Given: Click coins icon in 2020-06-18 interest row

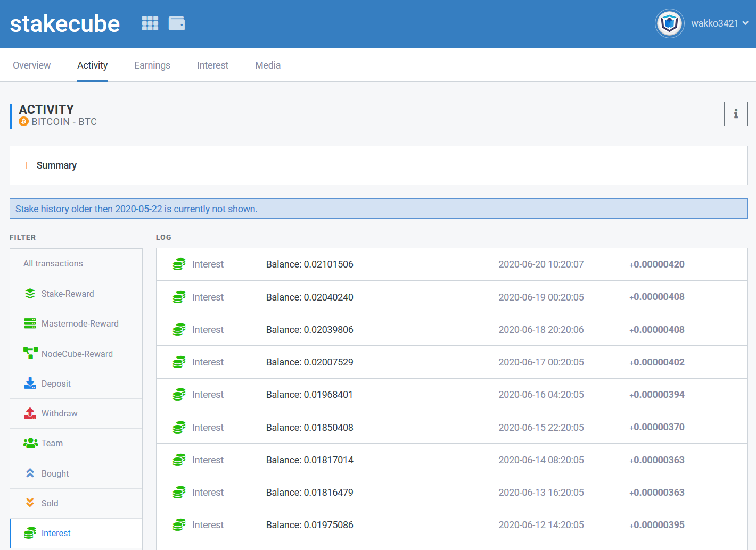Looking at the screenshot, I should click(179, 330).
